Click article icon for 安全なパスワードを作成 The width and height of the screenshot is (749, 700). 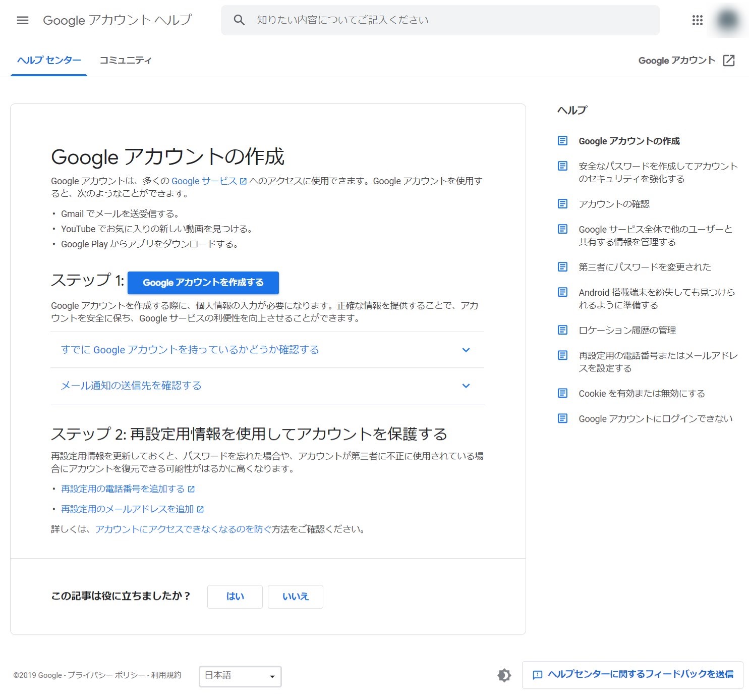563,166
